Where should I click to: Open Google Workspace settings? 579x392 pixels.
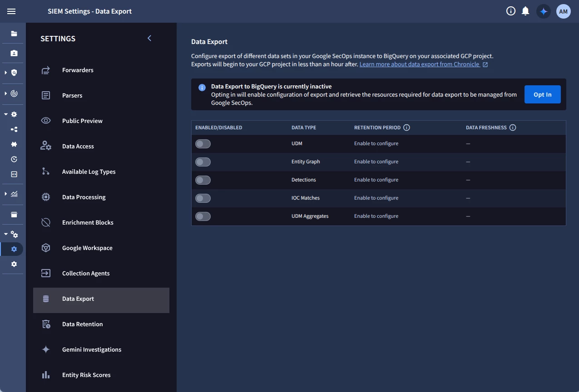[x=101, y=248]
